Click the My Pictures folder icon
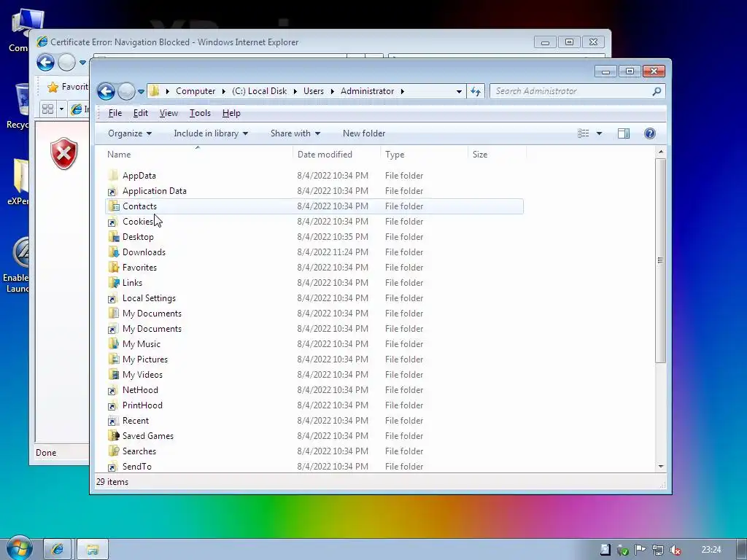 (x=113, y=359)
